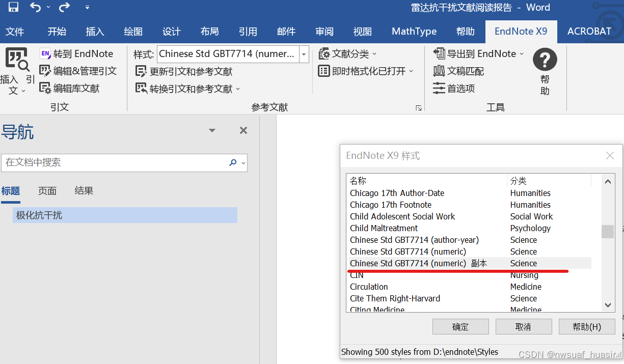Click the 帮助(H) button
The height and width of the screenshot is (364, 624).
click(587, 327)
